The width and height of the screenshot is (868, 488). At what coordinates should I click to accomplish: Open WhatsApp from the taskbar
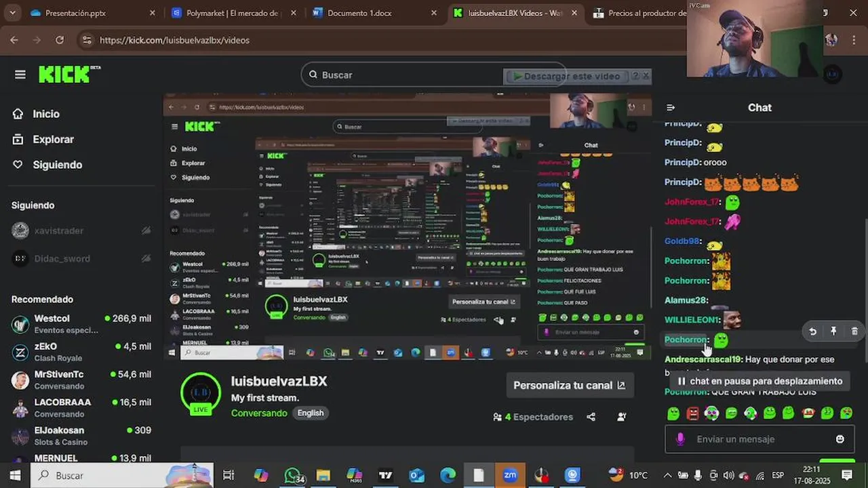[x=294, y=475]
